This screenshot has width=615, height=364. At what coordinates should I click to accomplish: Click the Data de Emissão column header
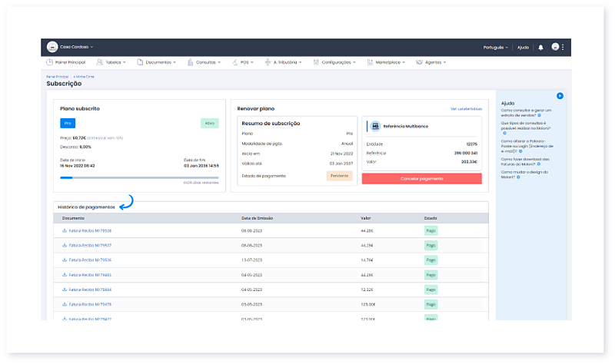coord(257,218)
